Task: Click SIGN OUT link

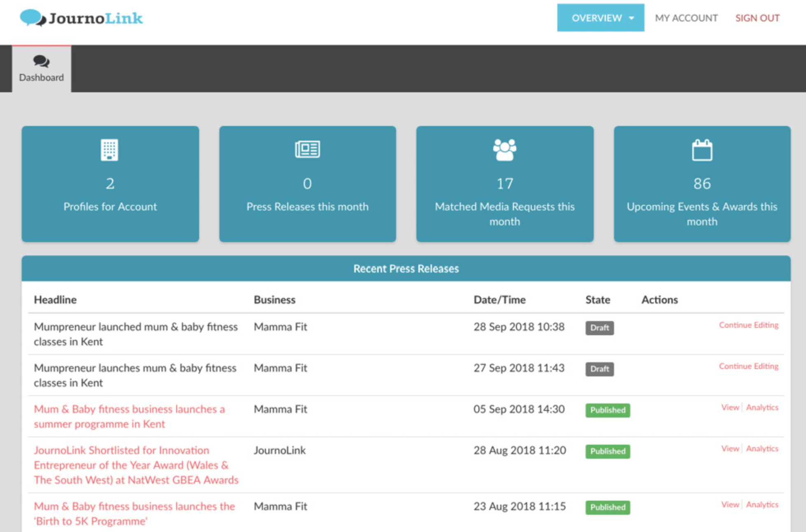Action: click(x=757, y=18)
